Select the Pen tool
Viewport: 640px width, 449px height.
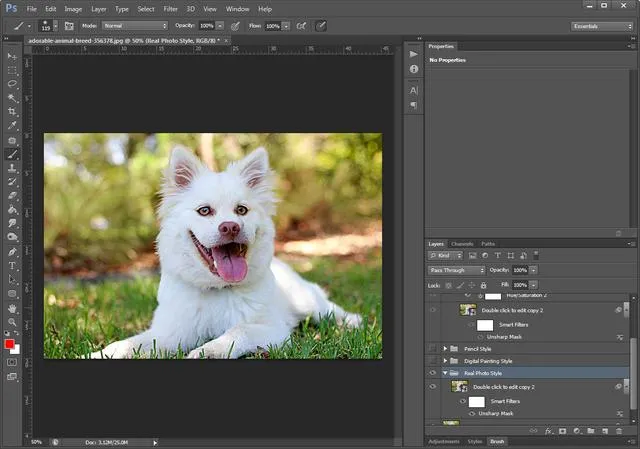tap(12, 252)
